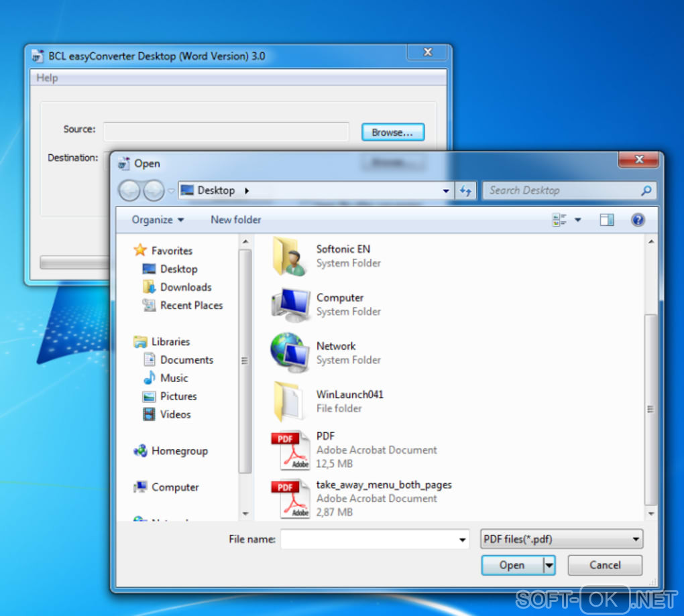The image size is (684, 616).
Task: Click the back navigation arrow
Action: coord(129,191)
